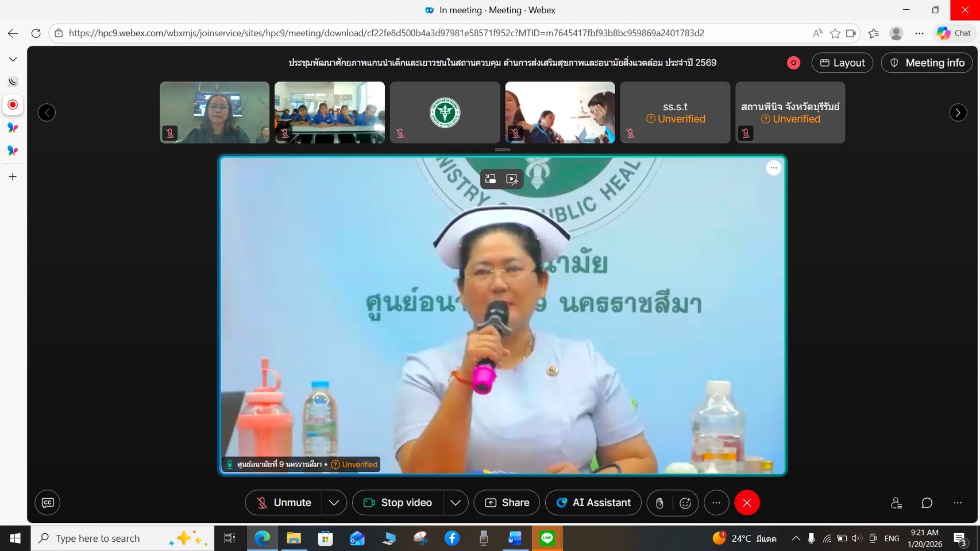Open more meeting options in control bar
Viewport: 980px width, 551px height.
pos(716,503)
